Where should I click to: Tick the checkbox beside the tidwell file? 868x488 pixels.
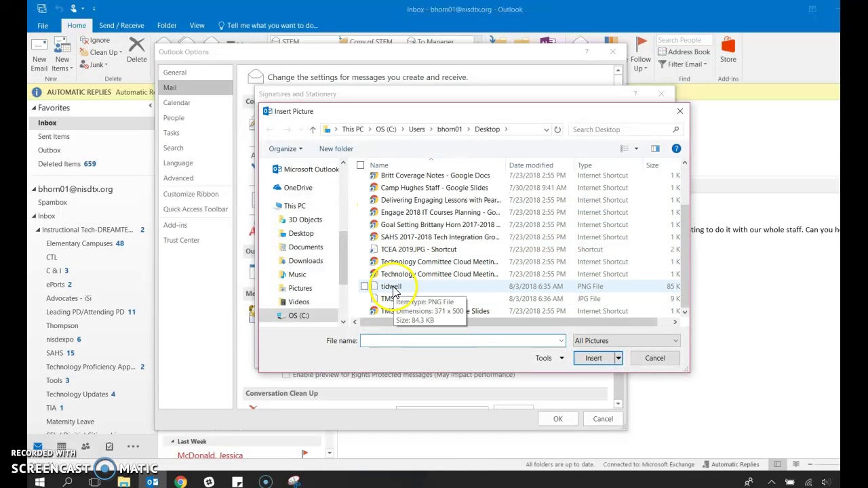point(364,287)
